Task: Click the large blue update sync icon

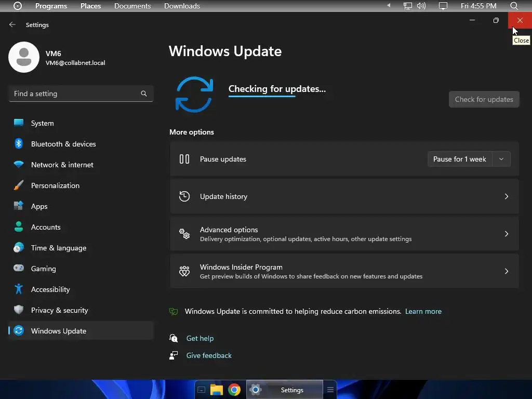Action: point(194,95)
